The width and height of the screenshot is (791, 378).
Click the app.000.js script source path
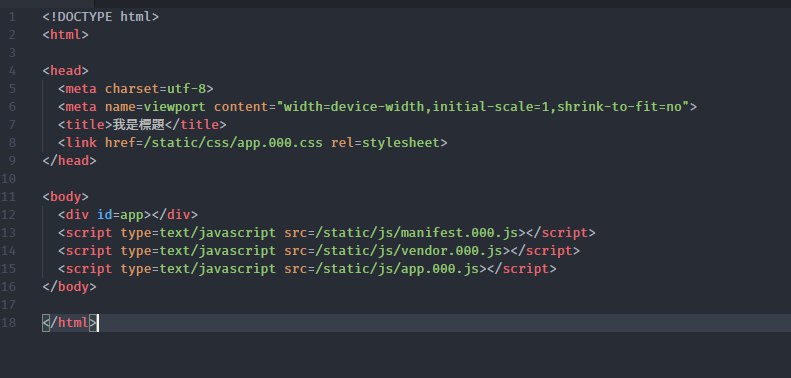[397, 268]
